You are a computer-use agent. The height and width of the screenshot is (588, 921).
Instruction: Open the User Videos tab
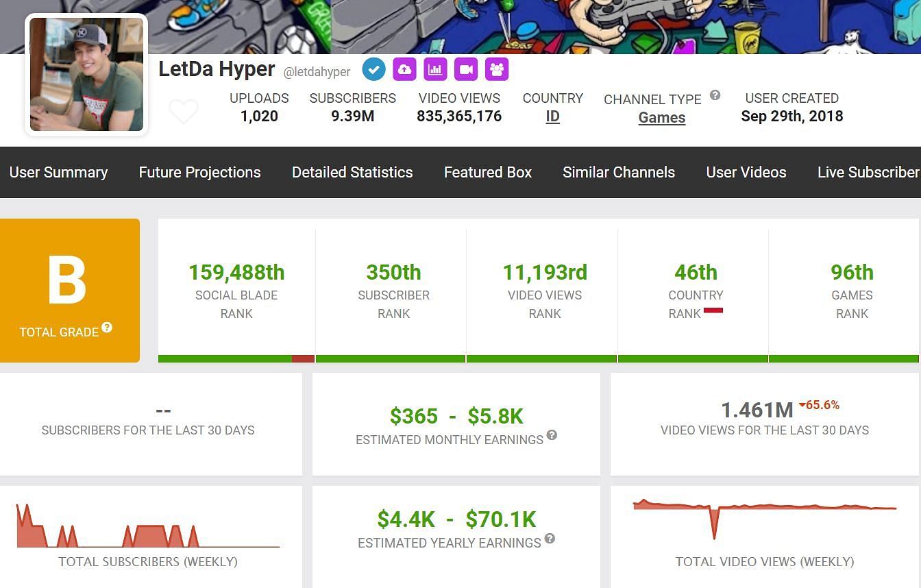[x=746, y=172]
